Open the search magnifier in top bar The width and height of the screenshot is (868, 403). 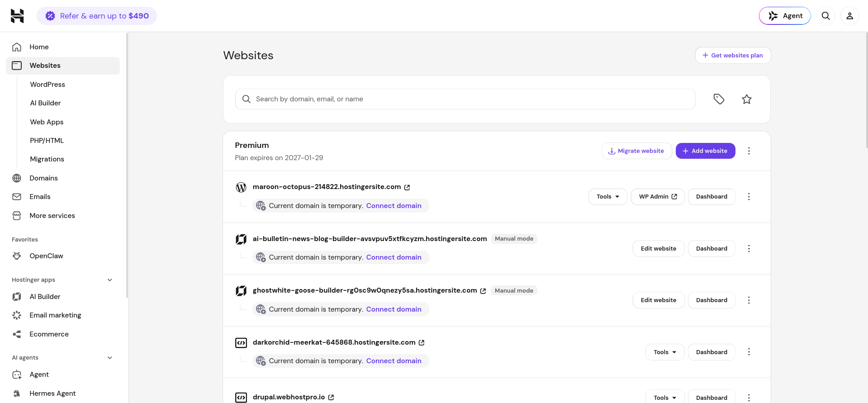[825, 16]
